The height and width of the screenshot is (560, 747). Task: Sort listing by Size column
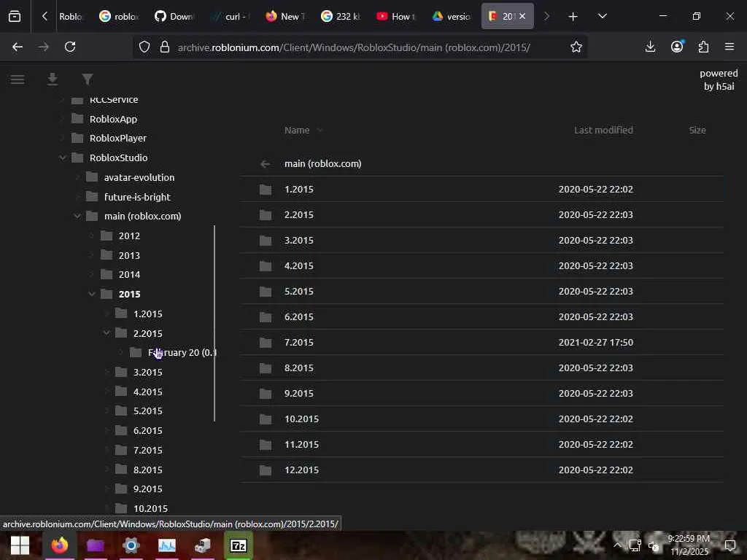[697, 130]
